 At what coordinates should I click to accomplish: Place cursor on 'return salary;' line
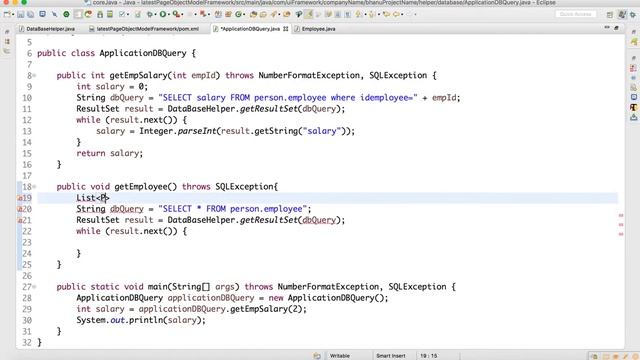point(109,153)
